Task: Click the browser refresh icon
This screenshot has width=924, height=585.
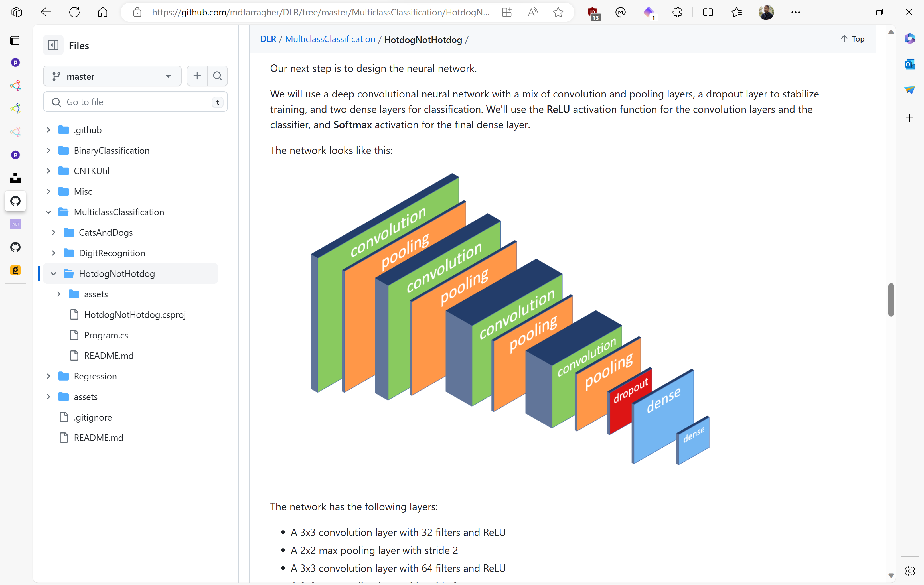Action: click(x=74, y=12)
